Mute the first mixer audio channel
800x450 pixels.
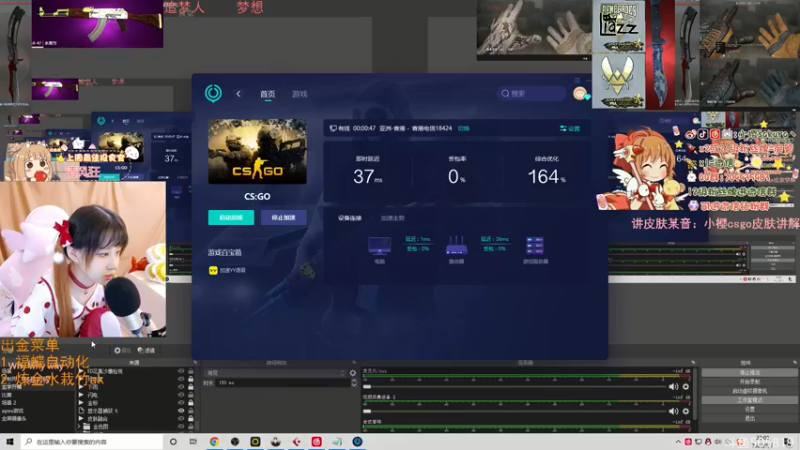tap(673, 387)
